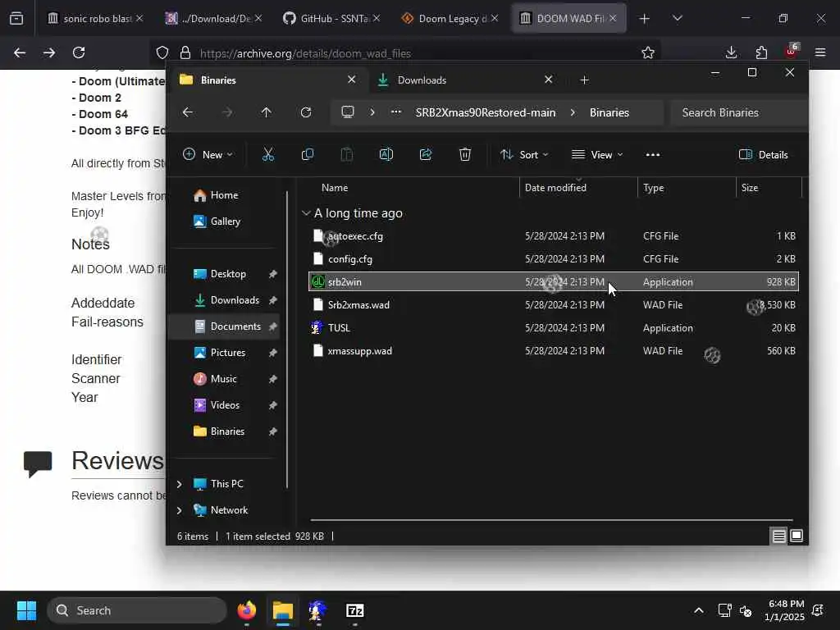Open pinned Pictures folder in sidebar
840x630 pixels.
(228, 353)
